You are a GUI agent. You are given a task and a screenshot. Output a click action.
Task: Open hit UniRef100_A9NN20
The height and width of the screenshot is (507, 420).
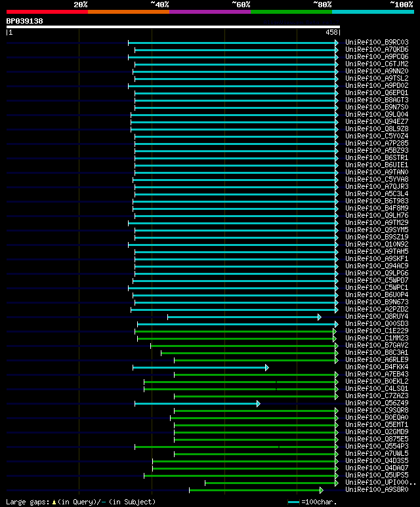click(x=377, y=71)
